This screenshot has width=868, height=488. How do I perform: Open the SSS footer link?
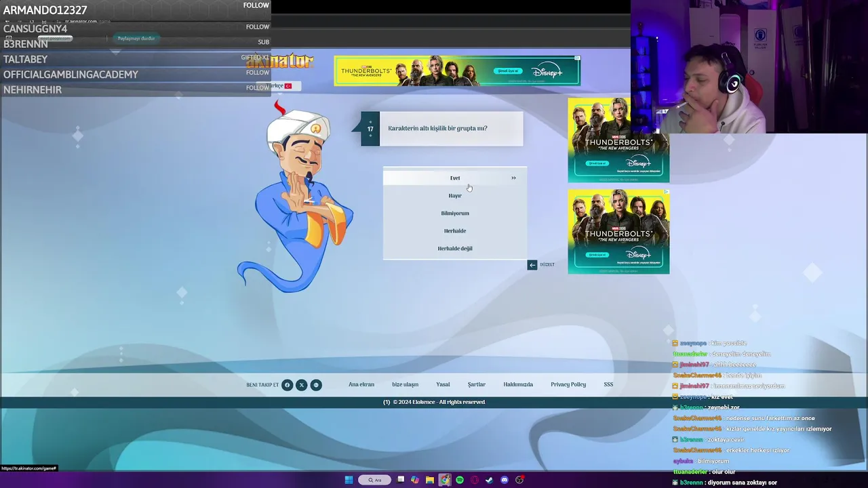point(608,384)
